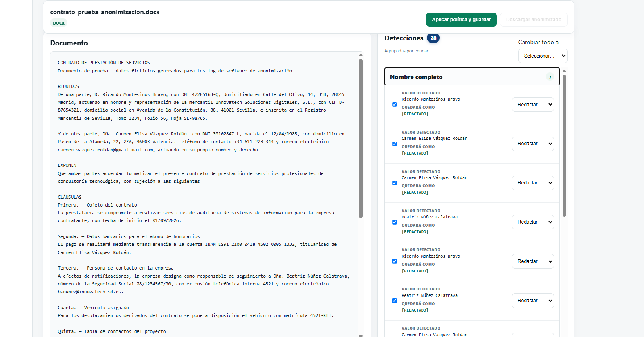Image resolution: width=644 pixels, height=337 pixels.
Task: Click the 7 count badge in Nombre completo
Action: coord(550,77)
